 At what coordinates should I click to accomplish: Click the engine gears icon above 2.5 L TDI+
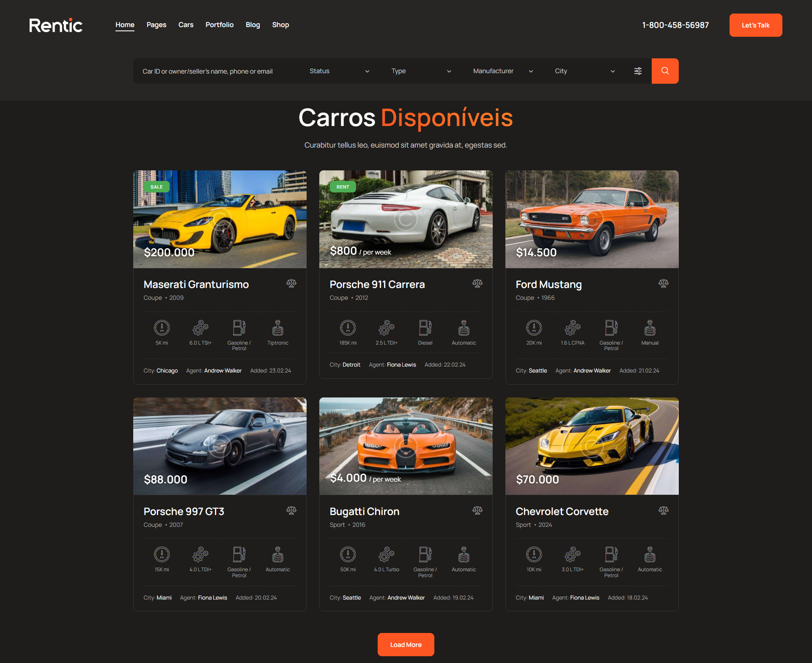387,328
